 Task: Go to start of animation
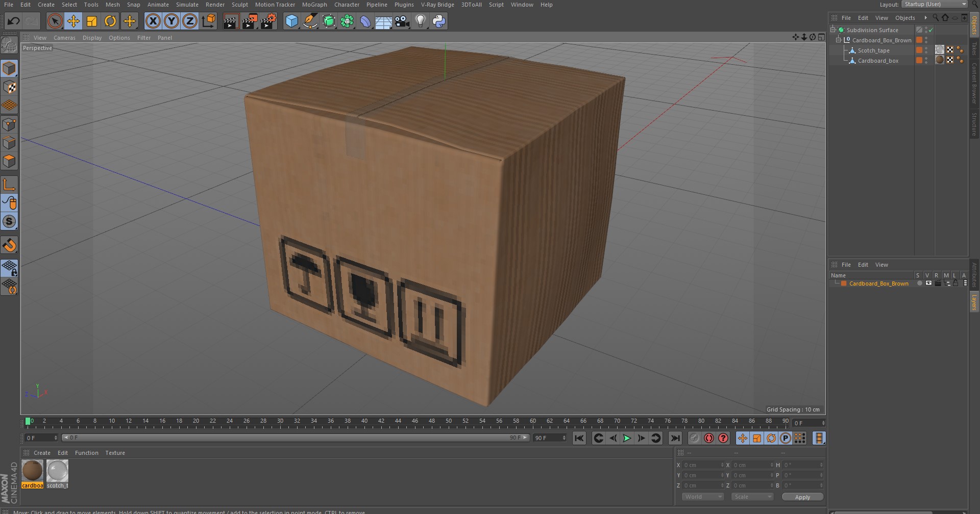pos(579,438)
